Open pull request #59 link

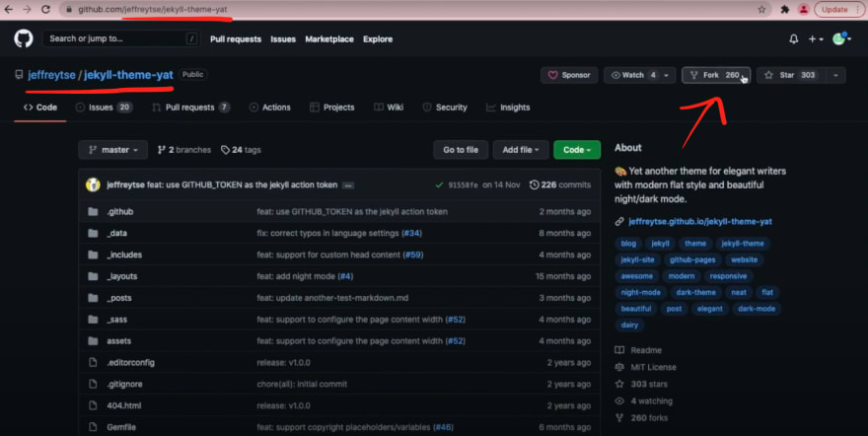pos(413,255)
